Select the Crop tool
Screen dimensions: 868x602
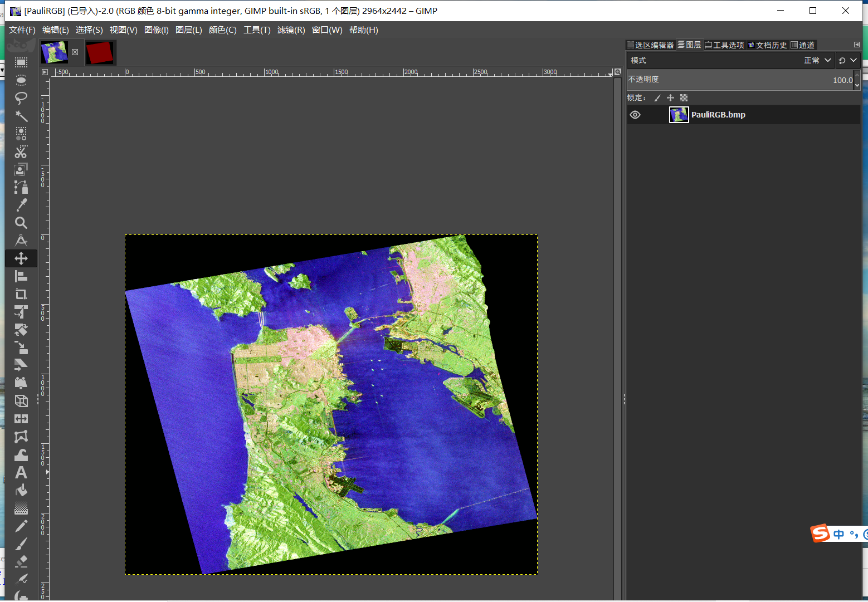tap(21, 294)
